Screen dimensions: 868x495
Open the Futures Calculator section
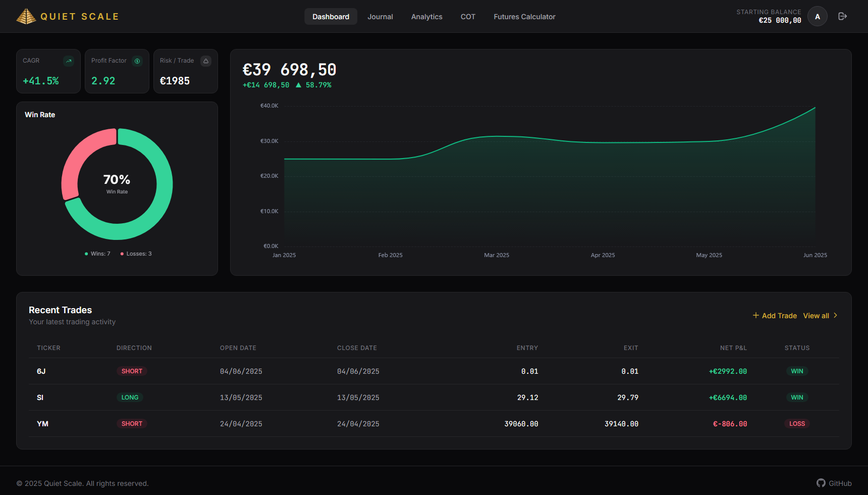pos(524,16)
